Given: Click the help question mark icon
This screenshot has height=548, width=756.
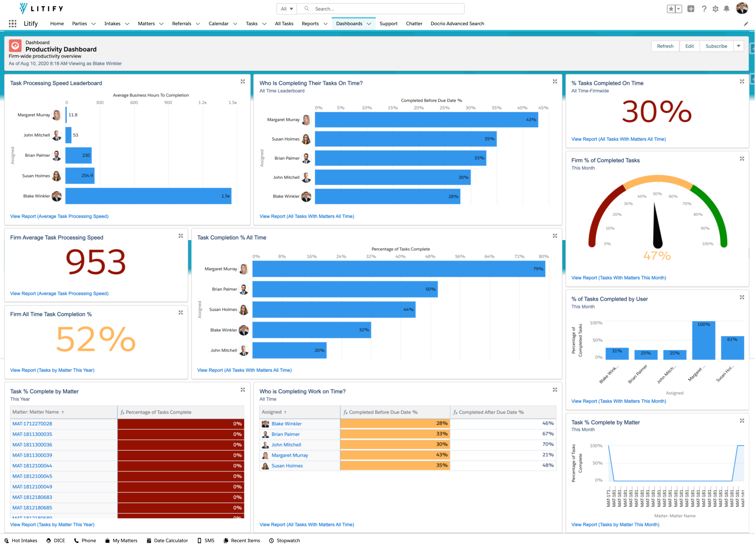Looking at the screenshot, I should 704,9.
